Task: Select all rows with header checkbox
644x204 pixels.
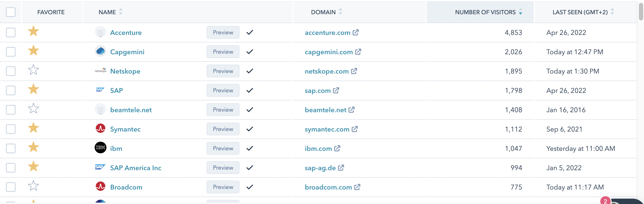Action: point(11,12)
